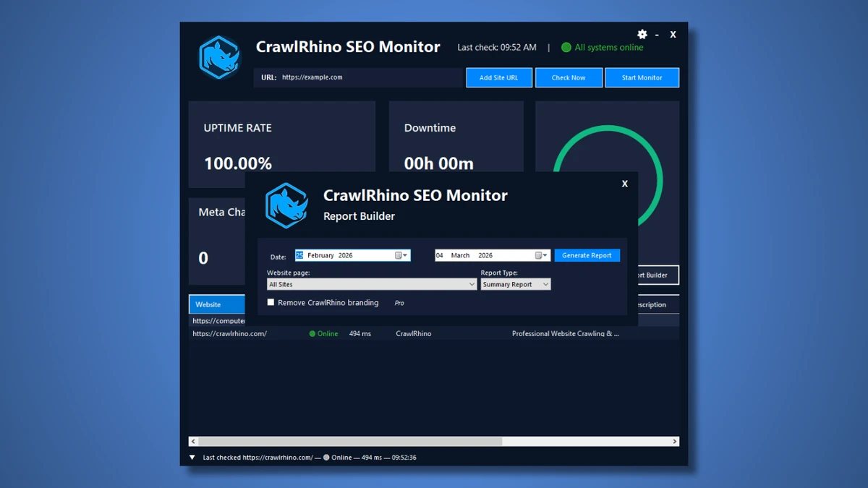Select the day field in start date
This screenshot has height=488, width=868.
pyautogui.click(x=299, y=255)
